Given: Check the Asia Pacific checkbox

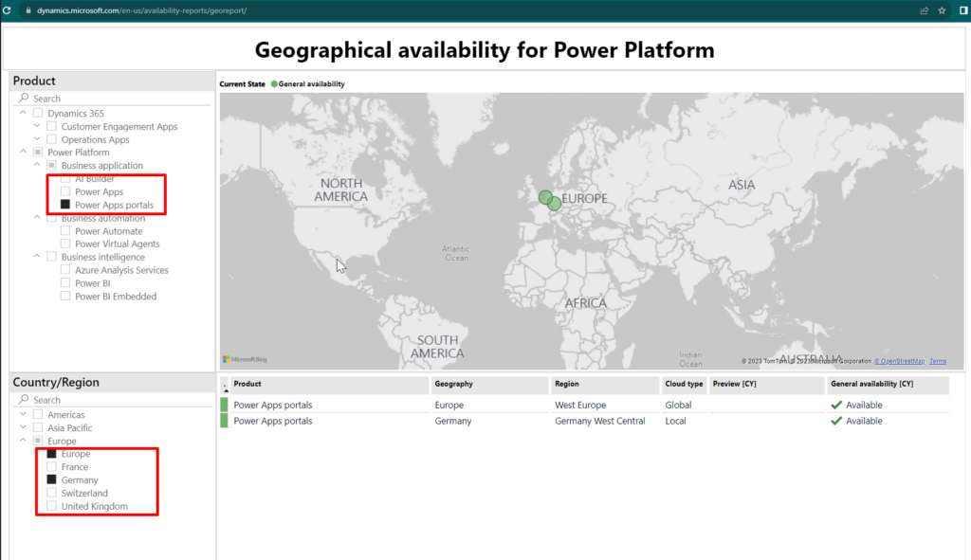Looking at the screenshot, I should pos(38,427).
